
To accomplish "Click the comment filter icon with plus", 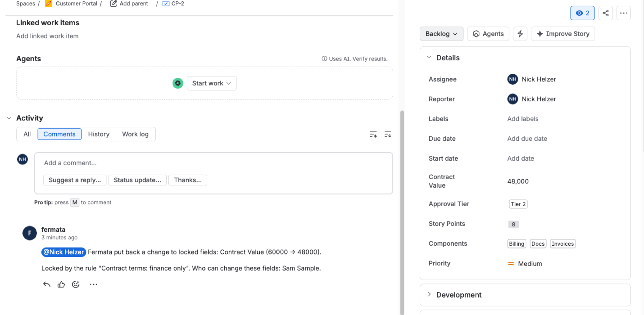I will point(373,134).
